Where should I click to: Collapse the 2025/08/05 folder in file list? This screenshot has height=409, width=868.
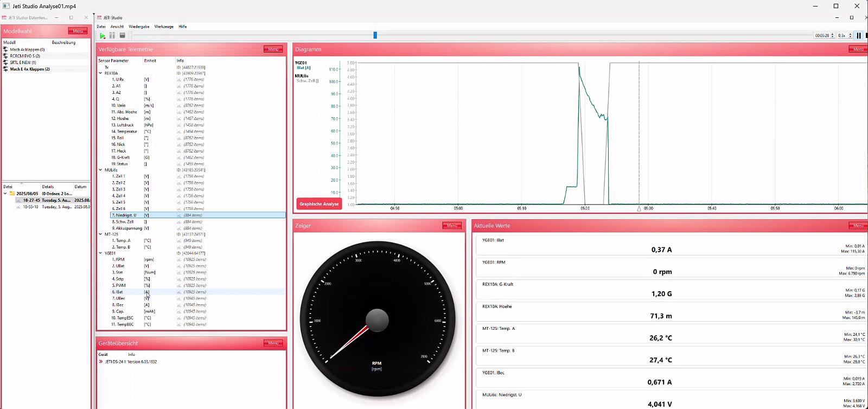click(x=5, y=194)
